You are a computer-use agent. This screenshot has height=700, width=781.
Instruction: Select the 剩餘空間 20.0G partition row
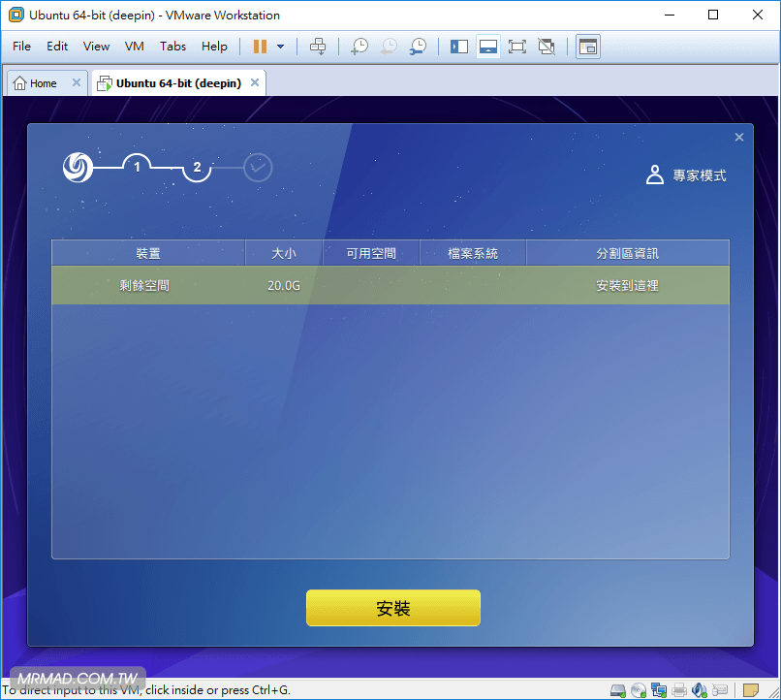click(x=390, y=286)
